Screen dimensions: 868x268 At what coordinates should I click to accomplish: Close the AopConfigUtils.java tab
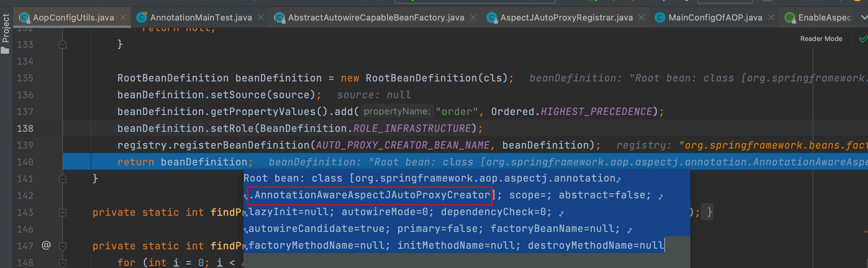(x=123, y=17)
